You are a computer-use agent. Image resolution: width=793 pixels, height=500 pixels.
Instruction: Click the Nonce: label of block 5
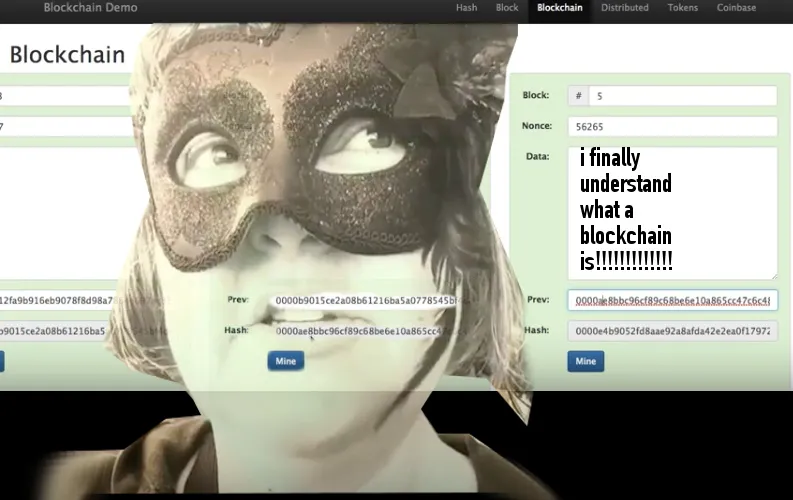(x=537, y=125)
